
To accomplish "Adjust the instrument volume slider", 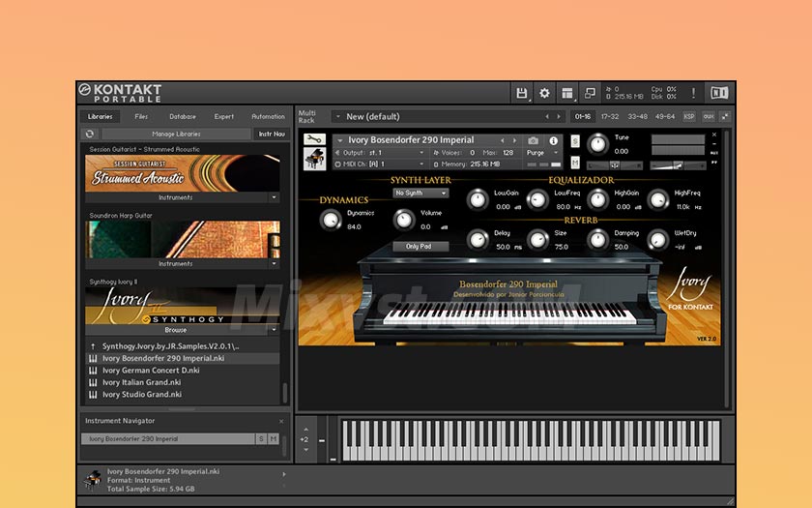I will (x=678, y=165).
